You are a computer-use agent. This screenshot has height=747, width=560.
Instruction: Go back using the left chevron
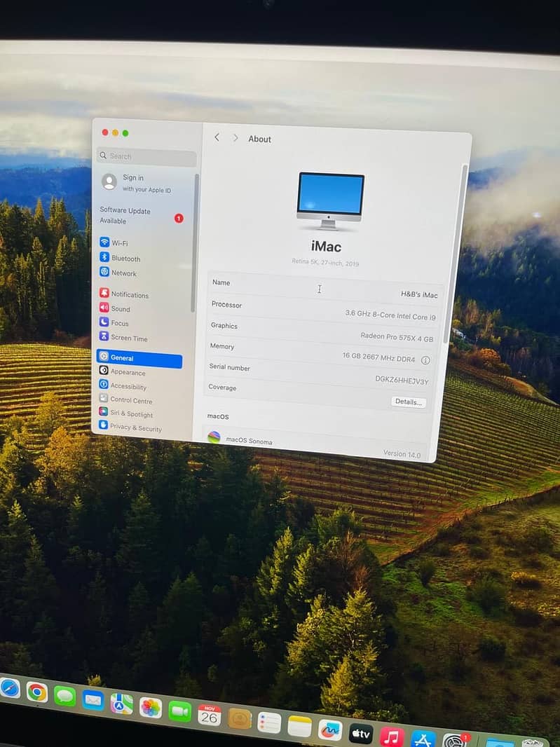(217, 137)
